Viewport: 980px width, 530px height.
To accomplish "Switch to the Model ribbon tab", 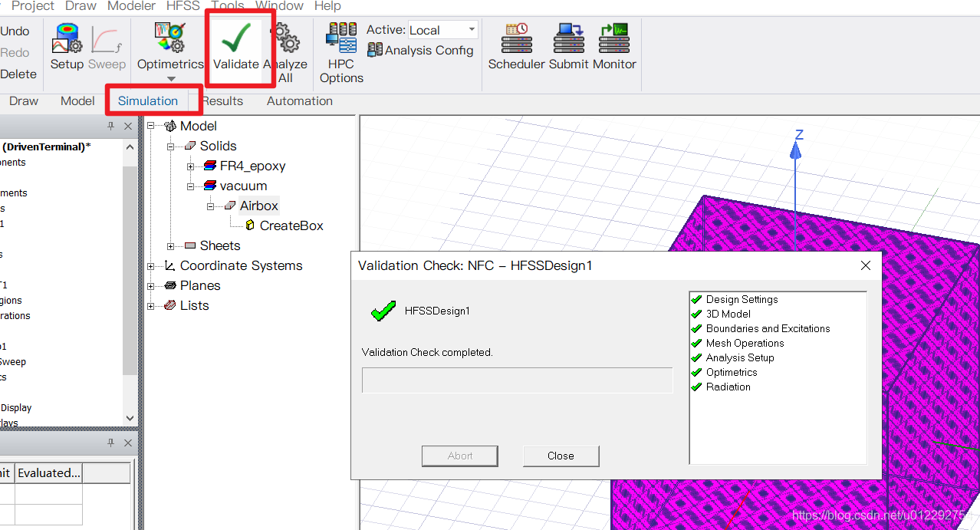I will pos(77,101).
